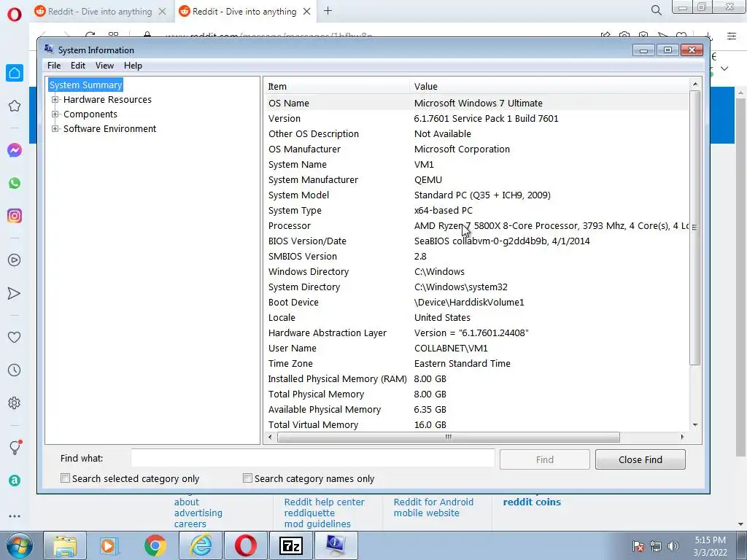Open the File menu
Image resolution: width=747 pixels, height=560 pixels.
(x=54, y=66)
